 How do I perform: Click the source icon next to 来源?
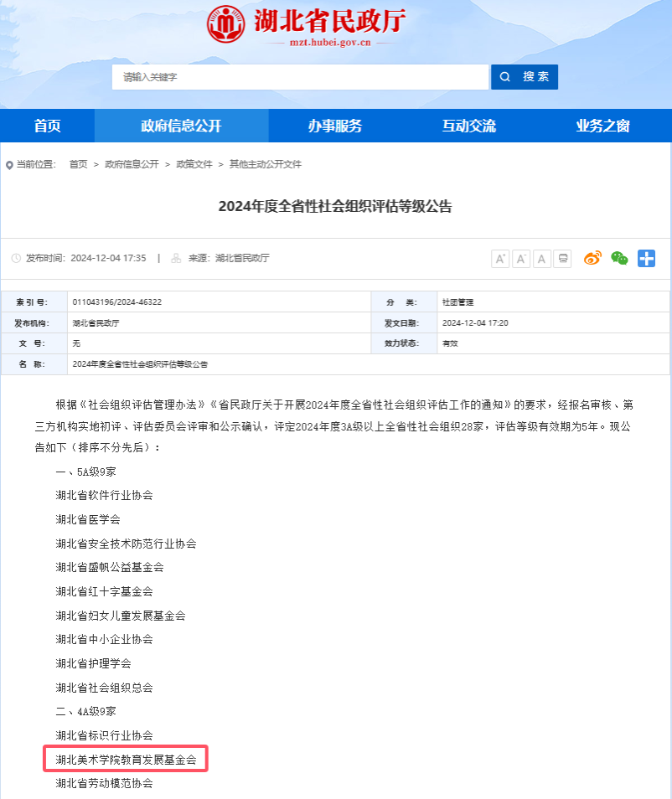click(x=176, y=258)
